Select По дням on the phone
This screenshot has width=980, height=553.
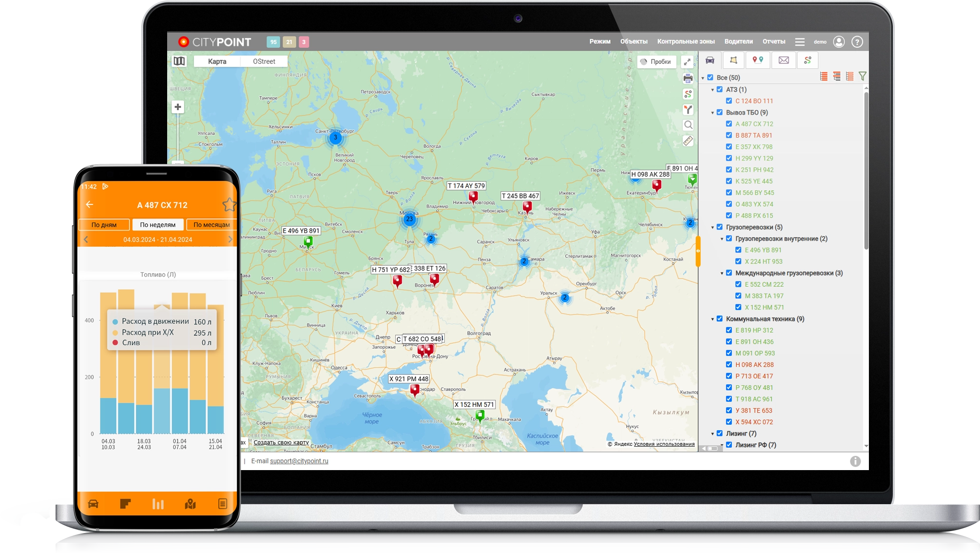click(104, 225)
